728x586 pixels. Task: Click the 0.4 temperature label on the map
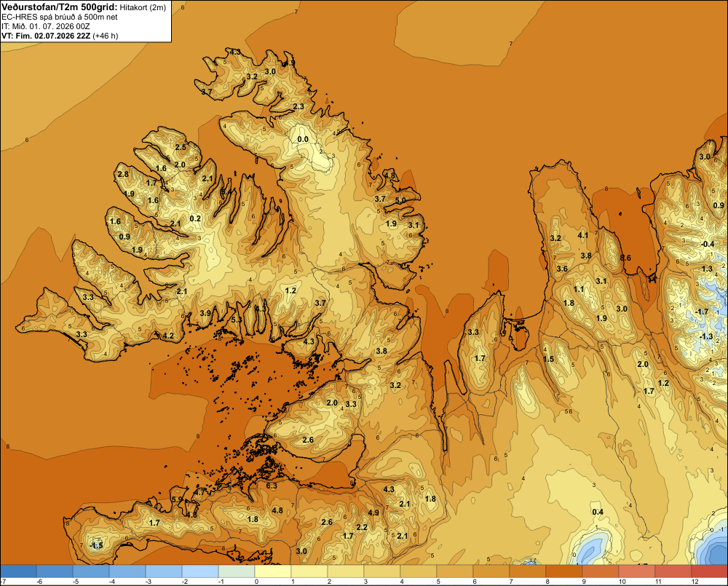[598, 512]
